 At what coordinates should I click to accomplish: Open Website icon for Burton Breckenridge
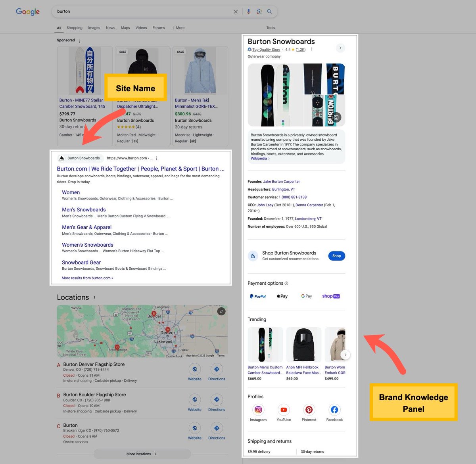pos(195,428)
